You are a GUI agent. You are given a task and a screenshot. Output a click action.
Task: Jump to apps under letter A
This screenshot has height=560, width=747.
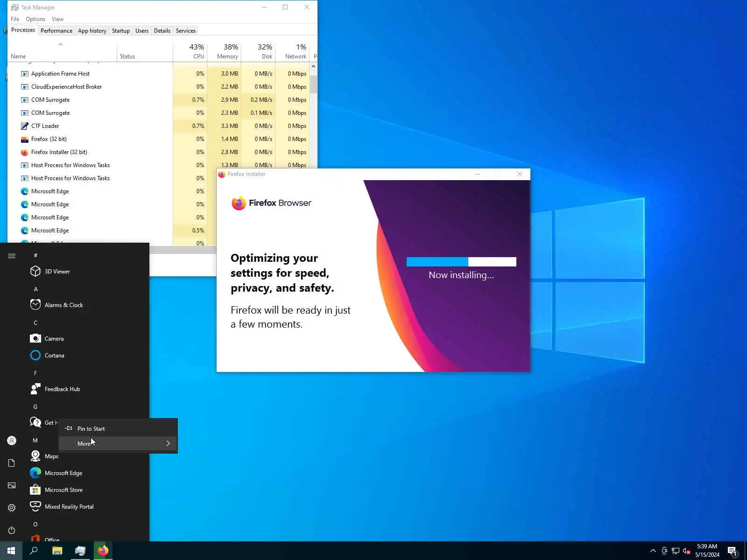(35, 289)
